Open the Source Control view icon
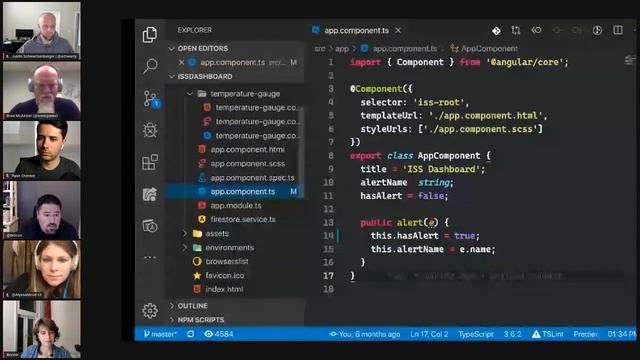This screenshot has width=640, height=360. (x=151, y=99)
